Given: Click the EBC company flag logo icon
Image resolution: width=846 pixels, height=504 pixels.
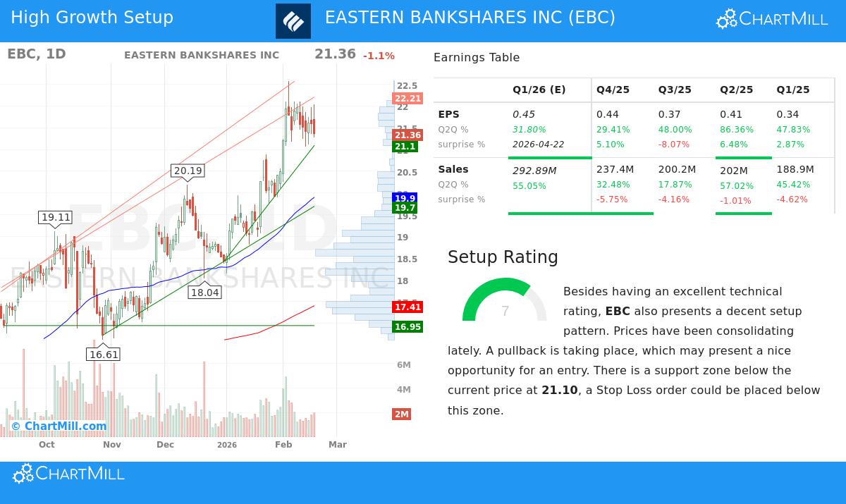Looking at the screenshot, I should click(293, 21).
